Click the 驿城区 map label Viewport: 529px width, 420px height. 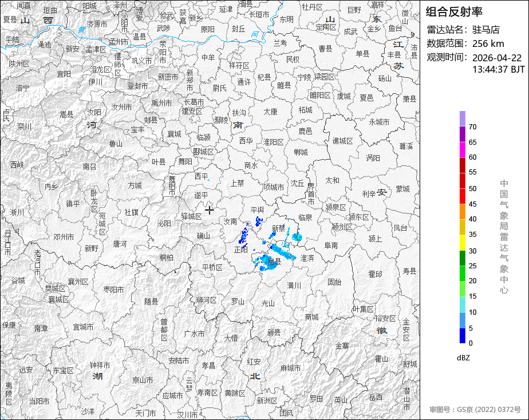tap(191, 216)
